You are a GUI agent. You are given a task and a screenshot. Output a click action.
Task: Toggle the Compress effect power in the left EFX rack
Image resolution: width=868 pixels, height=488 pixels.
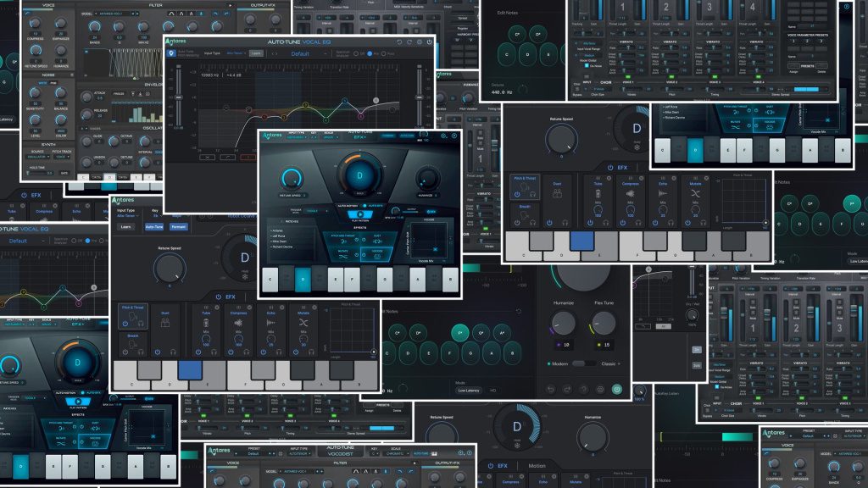point(231,352)
